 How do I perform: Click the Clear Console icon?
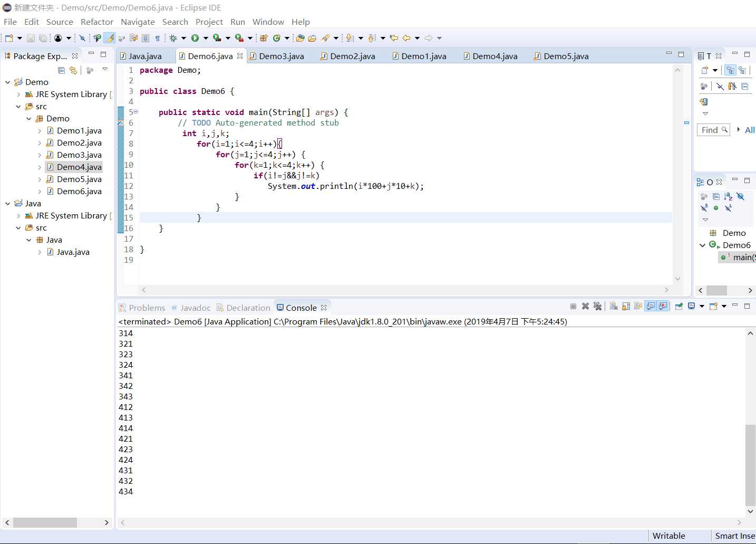pos(614,306)
